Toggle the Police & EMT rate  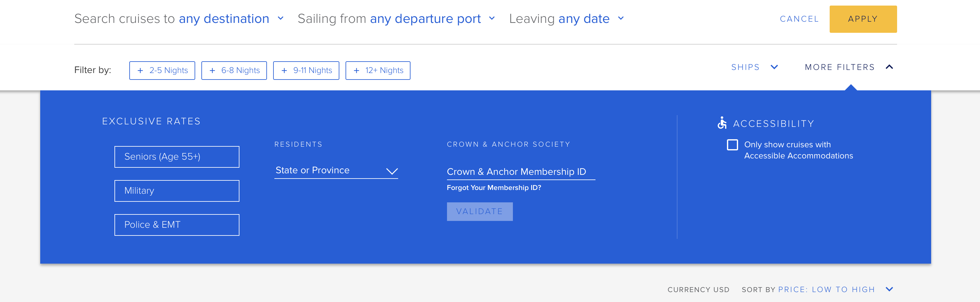tap(177, 225)
